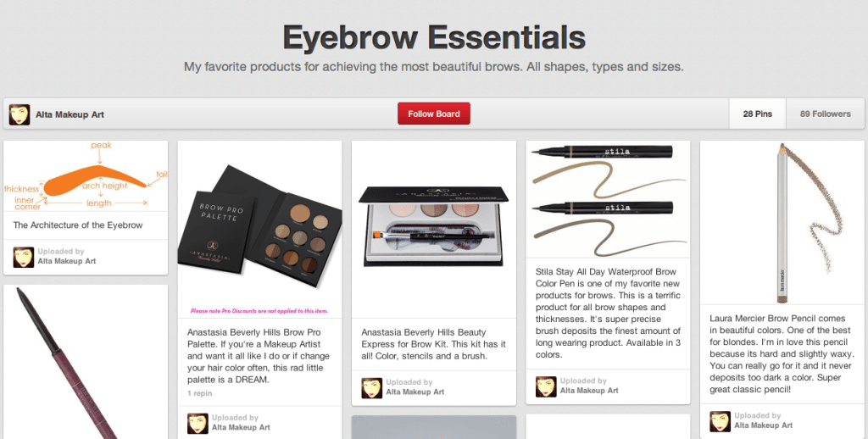Click uploader avatar under Brow Pro Palette pin
The width and height of the screenshot is (868, 439).
click(198, 423)
